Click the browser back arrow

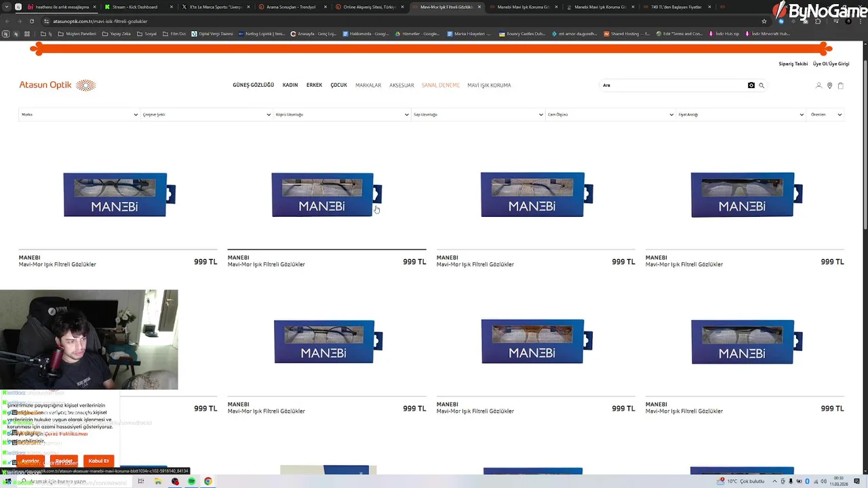click(x=7, y=21)
